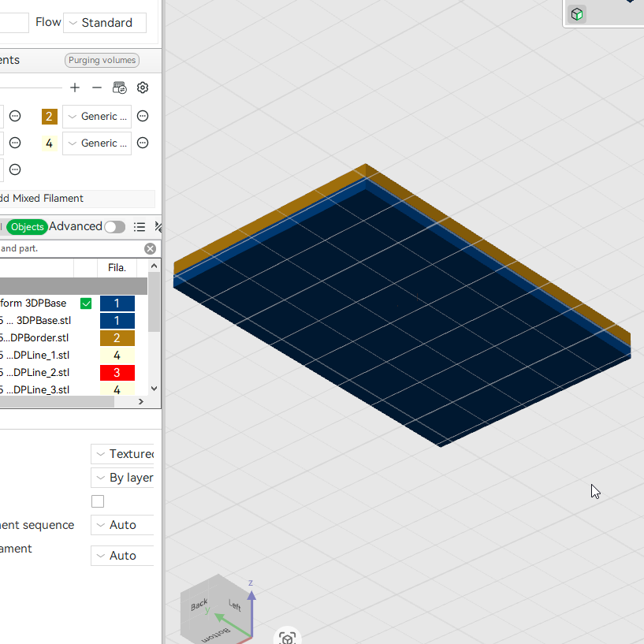
Task: Select the Objects tab
Action: 27,227
